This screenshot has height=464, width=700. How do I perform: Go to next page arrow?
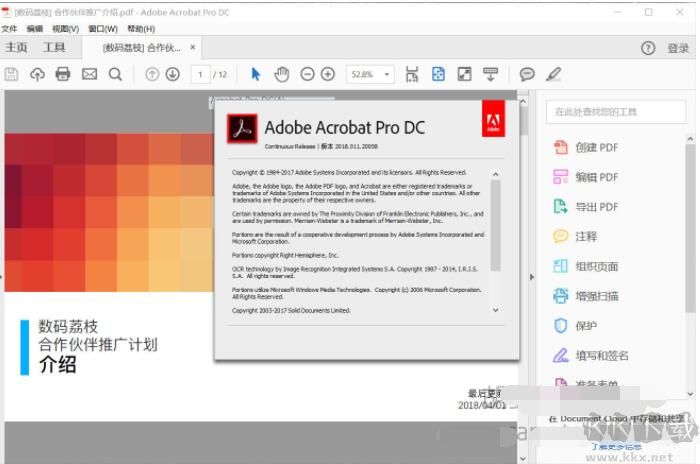tap(173, 74)
